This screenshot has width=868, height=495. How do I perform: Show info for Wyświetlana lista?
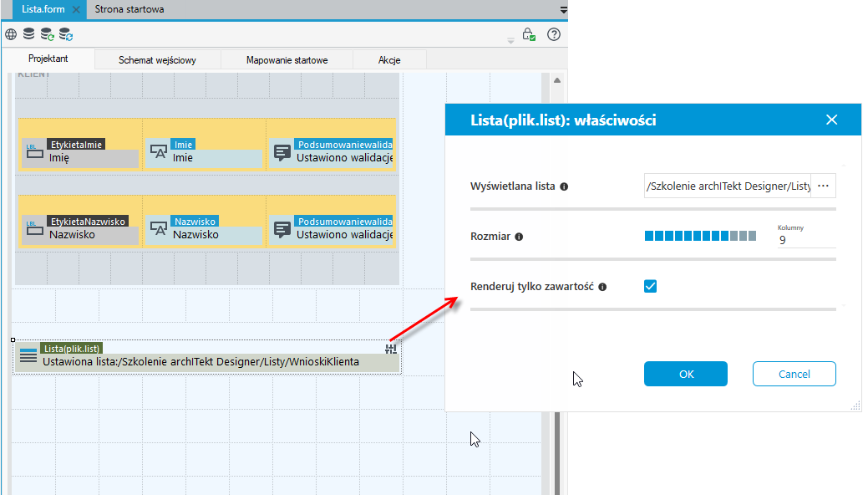564,186
